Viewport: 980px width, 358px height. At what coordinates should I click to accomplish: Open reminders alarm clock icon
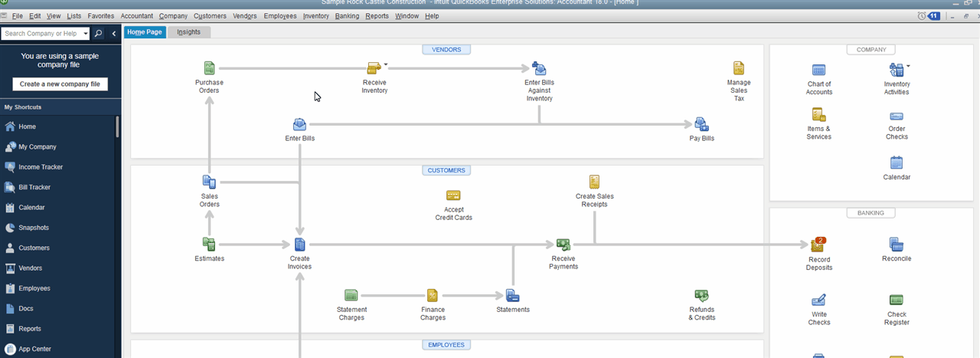click(x=921, y=15)
